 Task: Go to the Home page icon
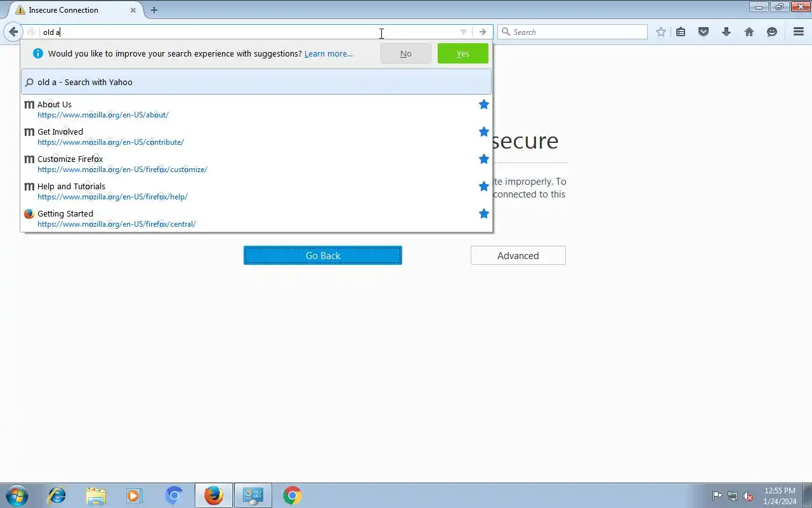pyautogui.click(x=749, y=32)
